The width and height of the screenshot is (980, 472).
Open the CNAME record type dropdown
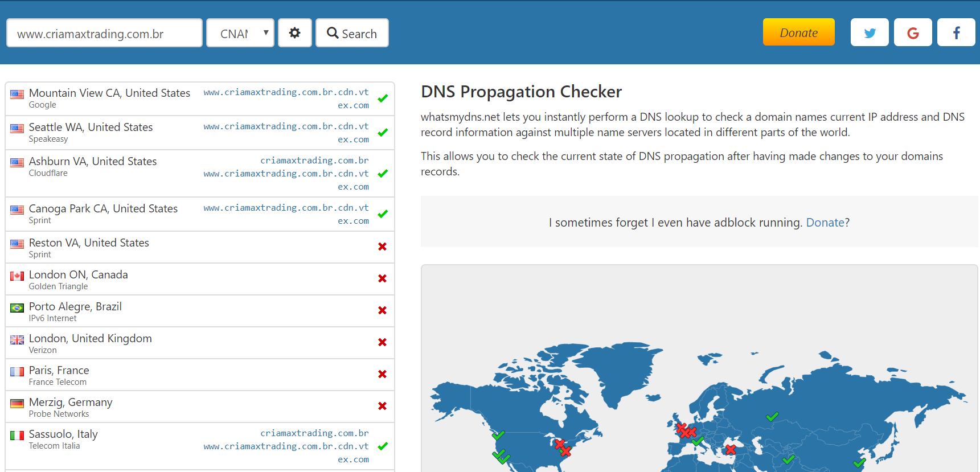(240, 33)
